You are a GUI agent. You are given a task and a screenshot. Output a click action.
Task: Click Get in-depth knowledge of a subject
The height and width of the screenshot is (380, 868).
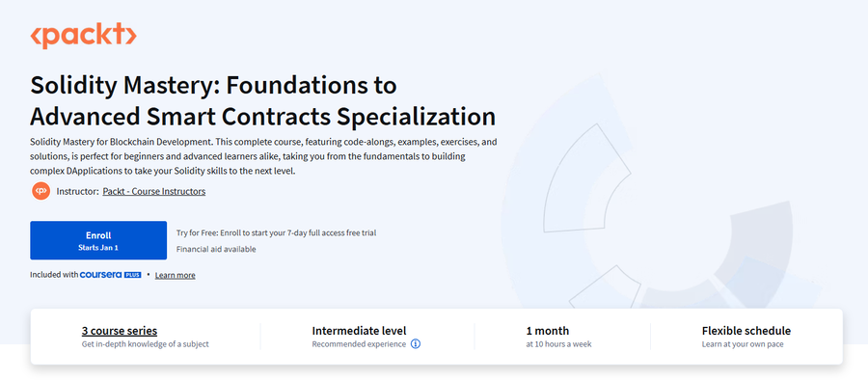point(145,344)
